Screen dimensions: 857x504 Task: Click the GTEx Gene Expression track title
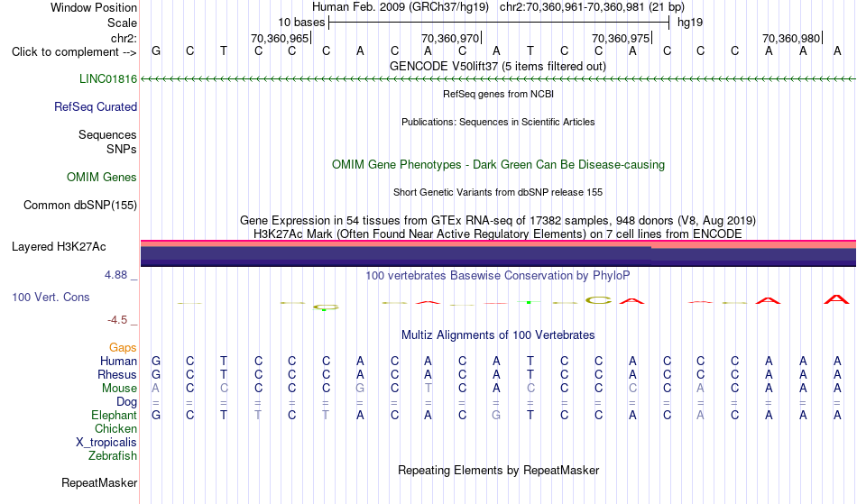coord(498,221)
